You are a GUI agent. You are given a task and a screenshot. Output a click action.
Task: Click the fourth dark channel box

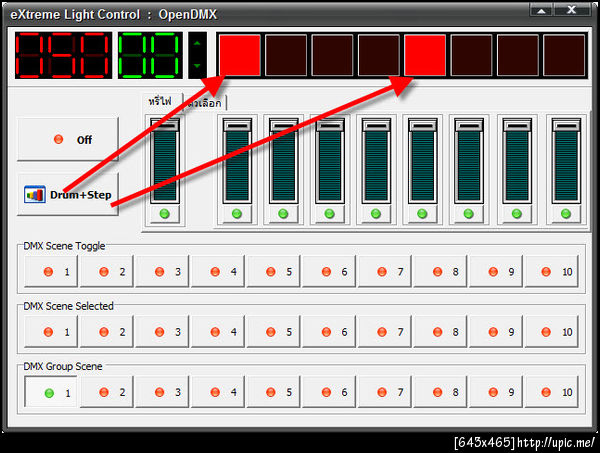[x=378, y=55]
